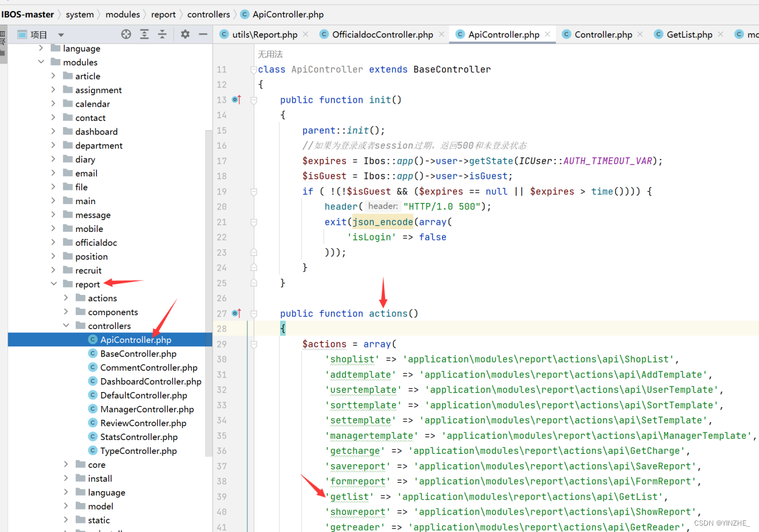Click the locate-in-project target icon
759x532 pixels.
(x=126, y=35)
